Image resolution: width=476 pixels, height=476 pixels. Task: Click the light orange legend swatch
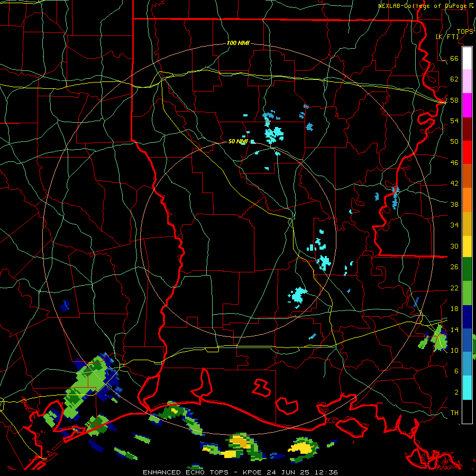(x=467, y=199)
